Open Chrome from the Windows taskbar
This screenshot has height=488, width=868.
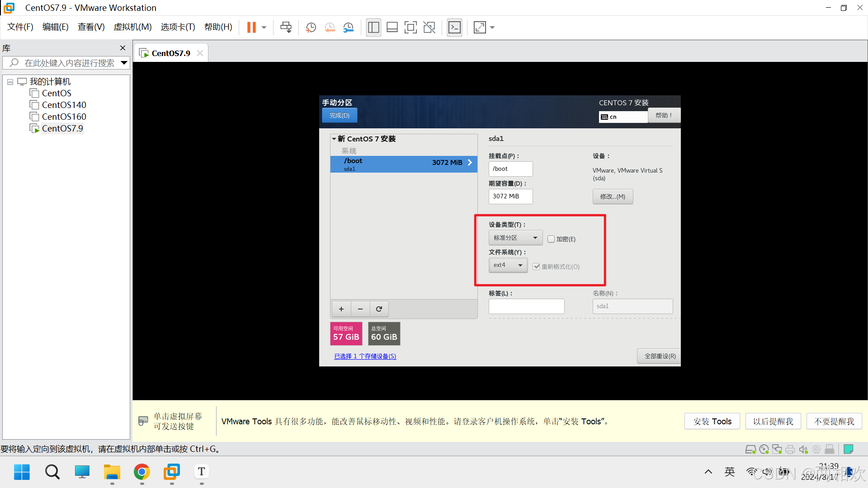point(142,472)
